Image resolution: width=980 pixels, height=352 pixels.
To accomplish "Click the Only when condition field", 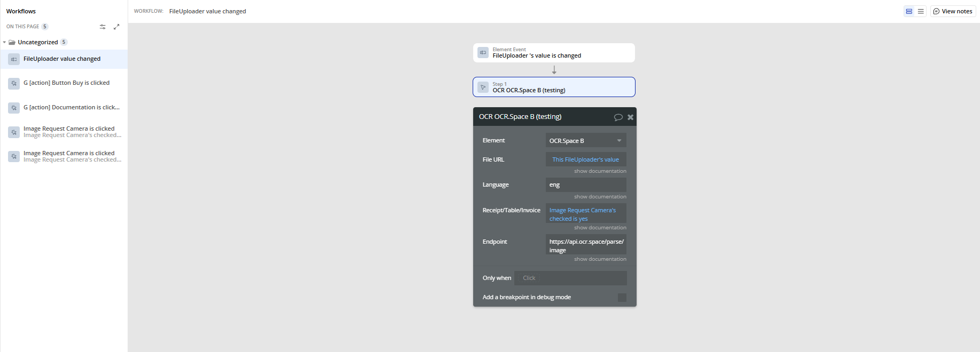I will [570, 278].
